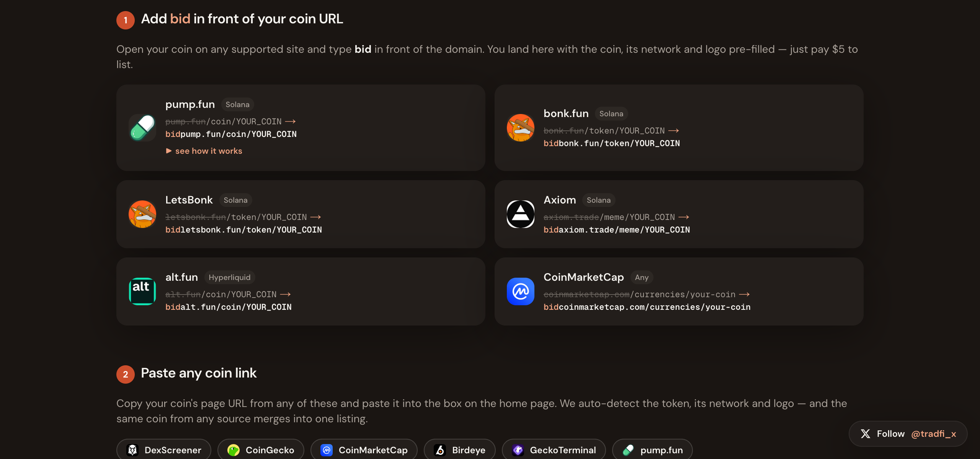Expand 'see how it works' disclosure
This screenshot has height=459, width=980.
tap(204, 151)
